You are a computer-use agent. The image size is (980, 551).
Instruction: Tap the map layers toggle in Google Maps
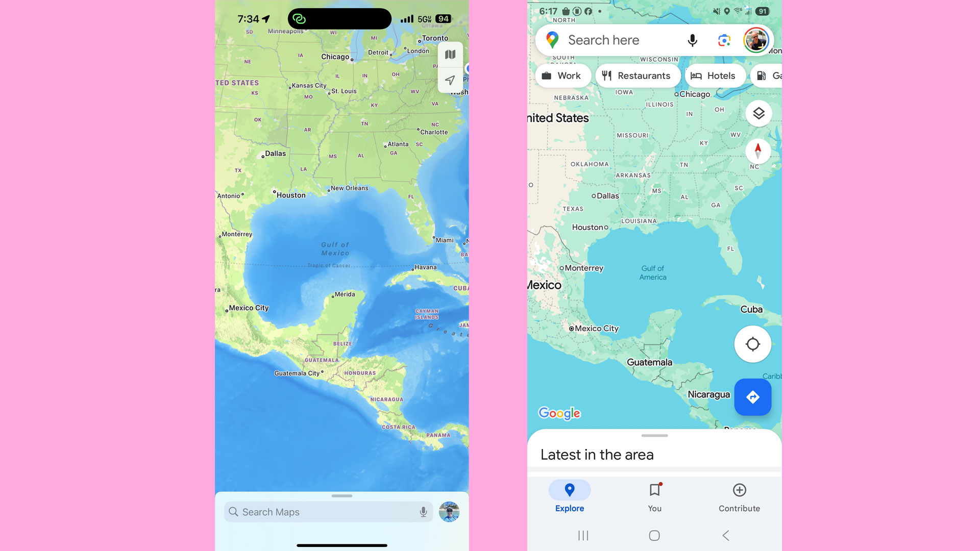[x=758, y=113]
